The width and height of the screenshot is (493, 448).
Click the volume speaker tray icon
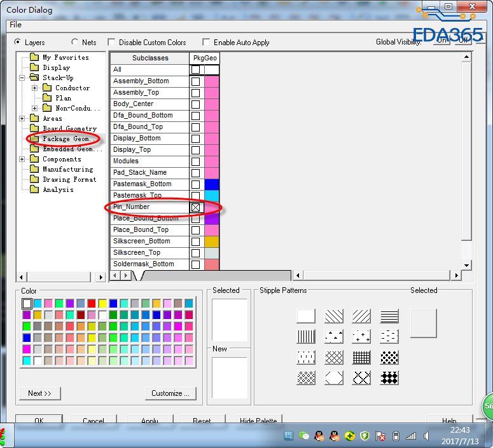pyautogui.click(x=426, y=436)
